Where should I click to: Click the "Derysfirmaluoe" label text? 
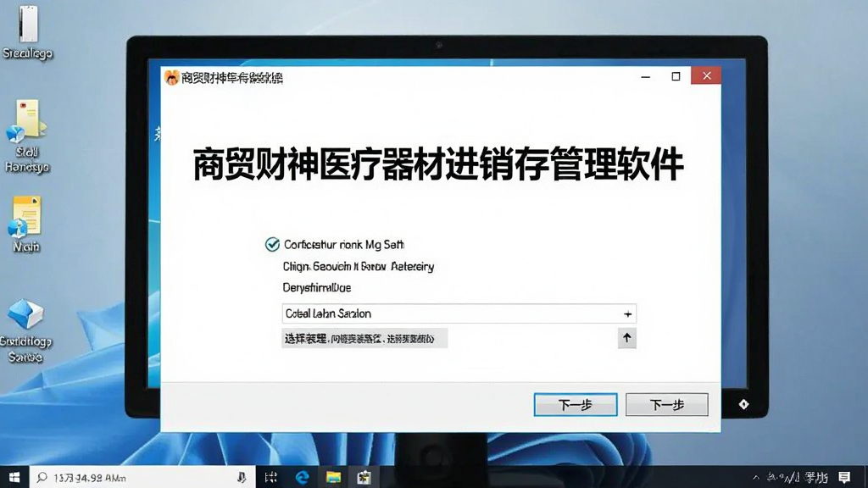317,288
